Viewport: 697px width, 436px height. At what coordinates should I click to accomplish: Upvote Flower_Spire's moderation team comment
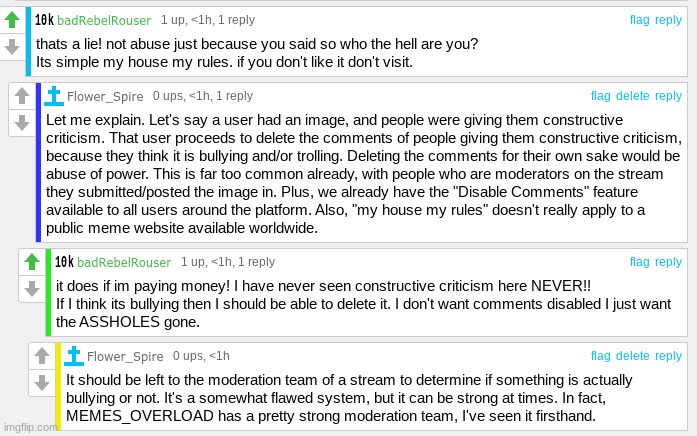click(x=42, y=356)
